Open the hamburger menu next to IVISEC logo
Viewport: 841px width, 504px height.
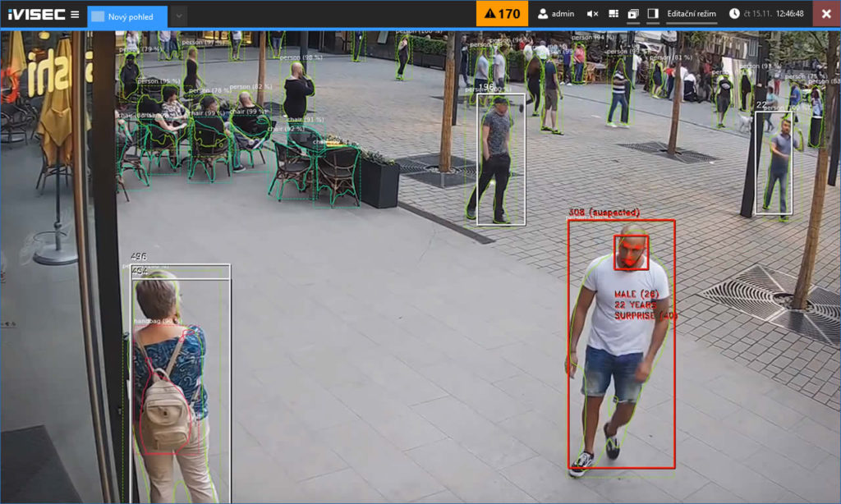(75, 15)
